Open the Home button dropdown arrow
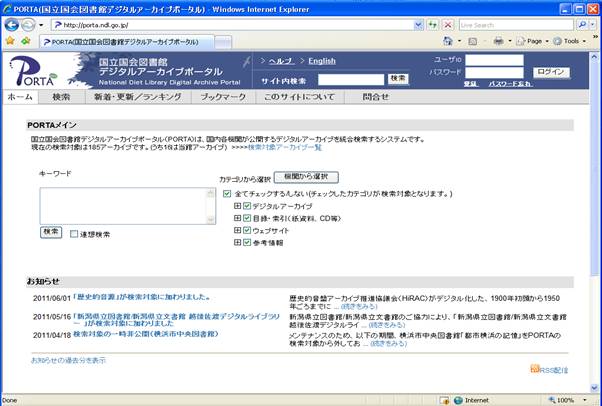Viewport: 602px width, 406px height. 459,41
